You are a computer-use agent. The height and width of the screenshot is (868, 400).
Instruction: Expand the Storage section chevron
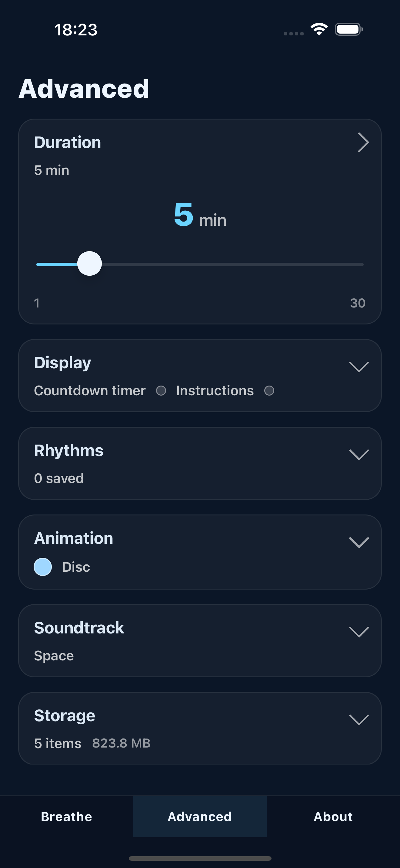click(x=359, y=719)
